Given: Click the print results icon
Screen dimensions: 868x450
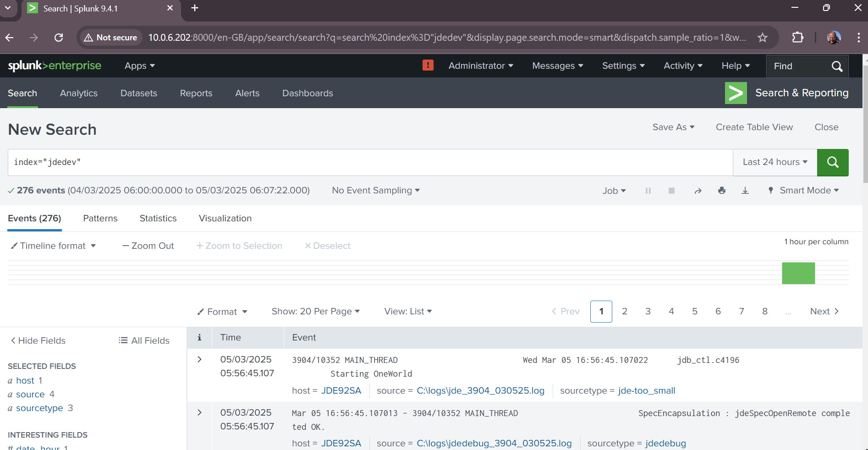Looking at the screenshot, I should (721, 191).
